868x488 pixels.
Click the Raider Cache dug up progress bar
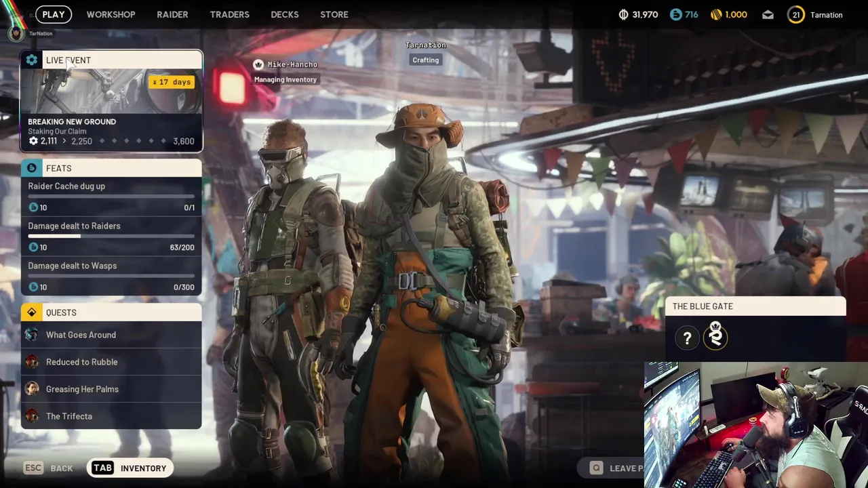coord(111,197)
